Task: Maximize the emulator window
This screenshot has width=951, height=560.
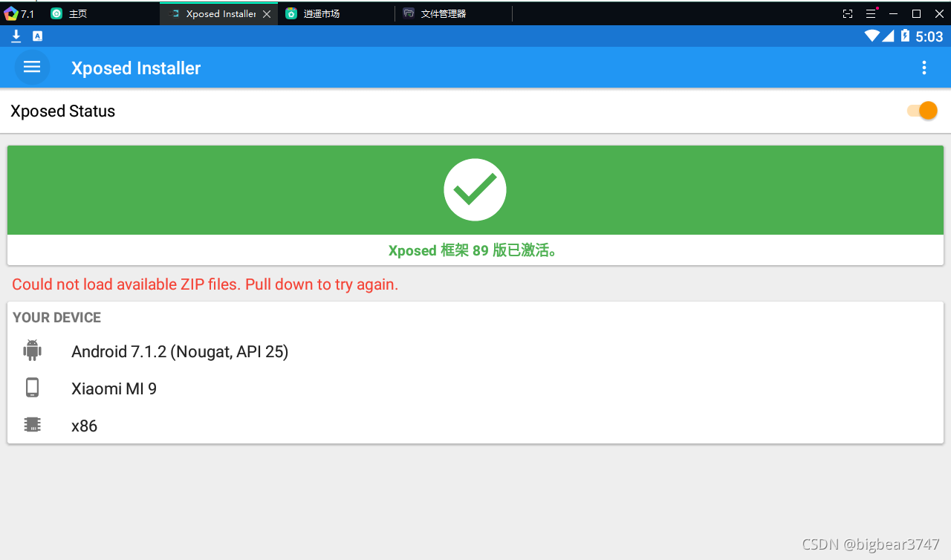Action: (x=916, y=13)
